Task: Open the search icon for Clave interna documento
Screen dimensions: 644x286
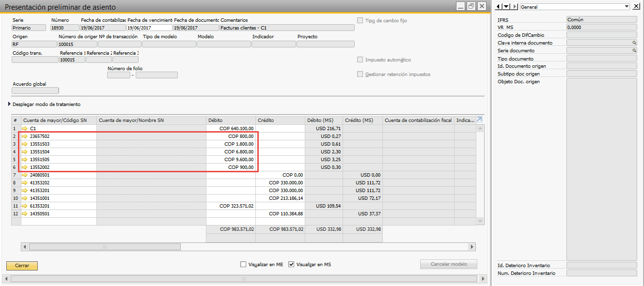Action: 634,43
